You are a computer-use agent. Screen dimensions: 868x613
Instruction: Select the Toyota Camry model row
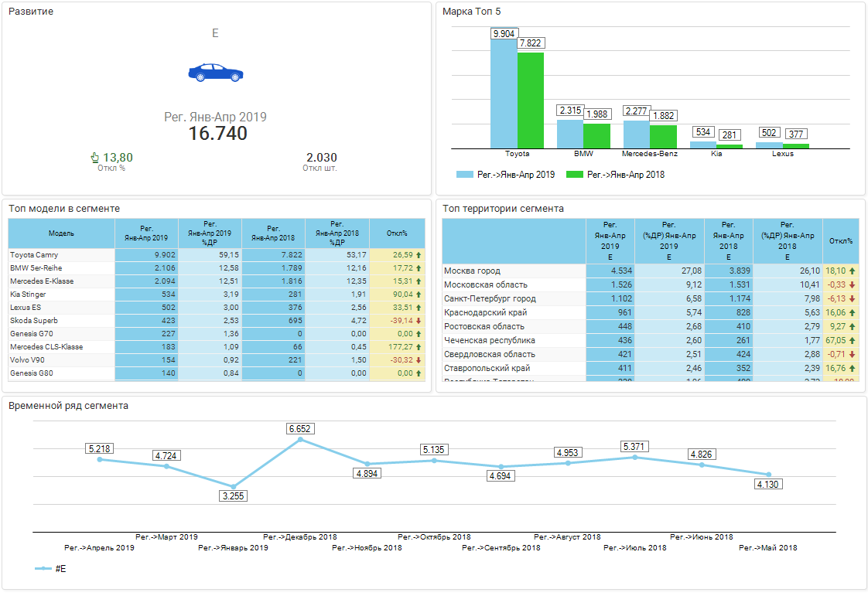[217, 255]
